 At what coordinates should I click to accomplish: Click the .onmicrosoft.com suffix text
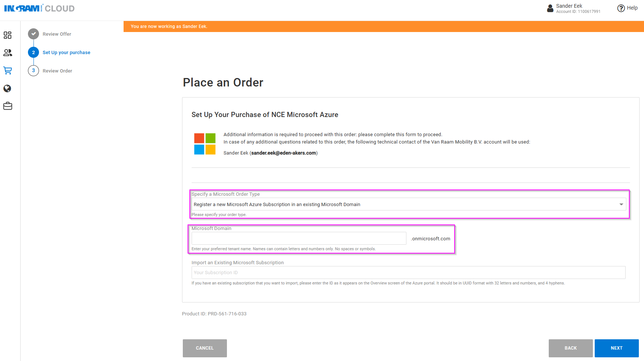(x=431, y=239)
